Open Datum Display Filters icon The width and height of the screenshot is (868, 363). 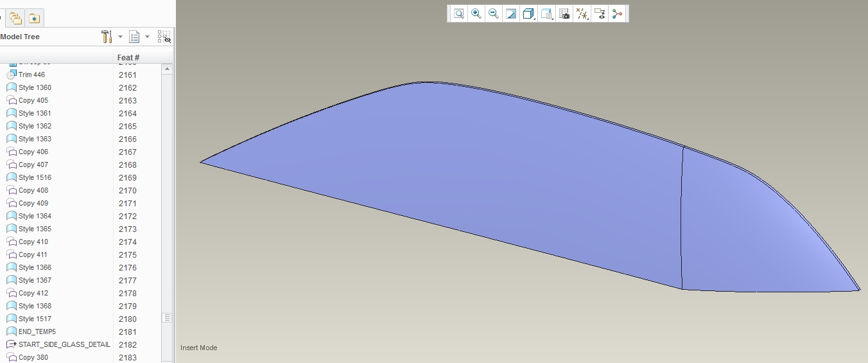tap(582, 13)
